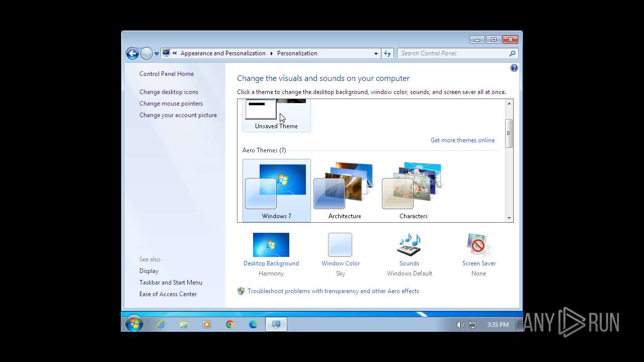Open Taskbar and Start Menu link
The width and height of the screenshot is (644, 362).
pos(171,283)
